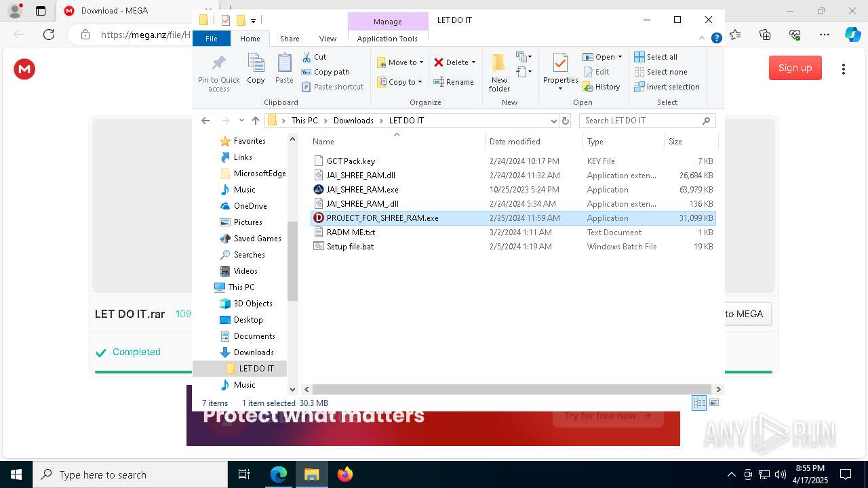Click Rename in Organize group
The height and width of the screenshot is (488, 868).
(x=454, y=82)
